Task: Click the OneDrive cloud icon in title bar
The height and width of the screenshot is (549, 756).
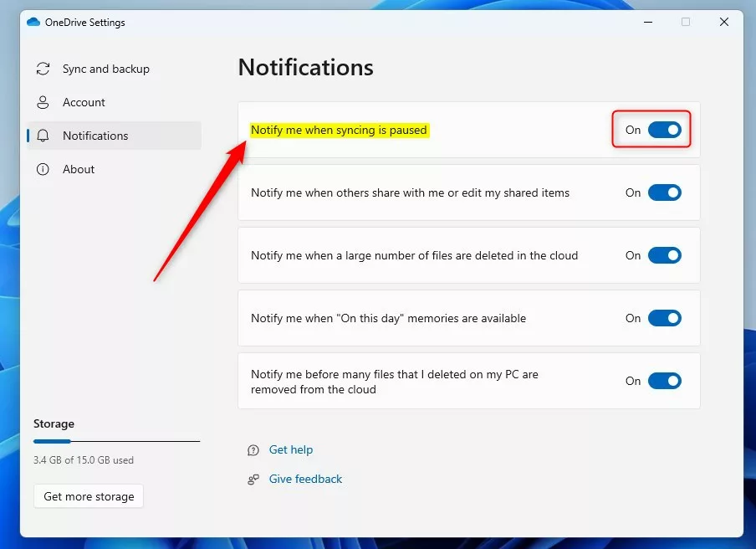Action: click(x=33, y=23)
